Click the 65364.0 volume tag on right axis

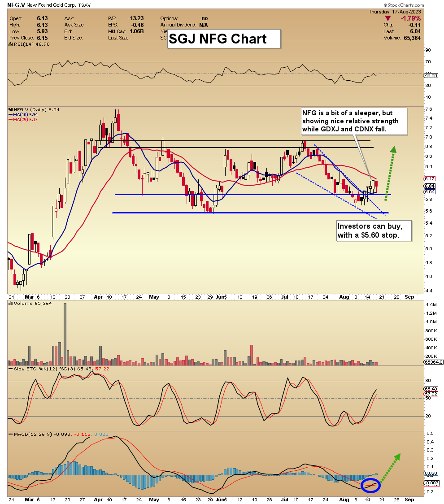[x=434, y=362]
